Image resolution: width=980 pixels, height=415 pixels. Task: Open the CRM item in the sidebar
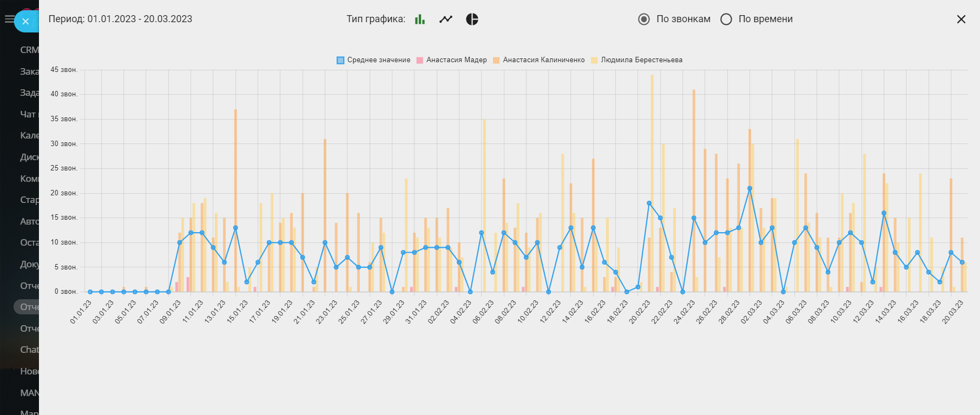point(29,50)
